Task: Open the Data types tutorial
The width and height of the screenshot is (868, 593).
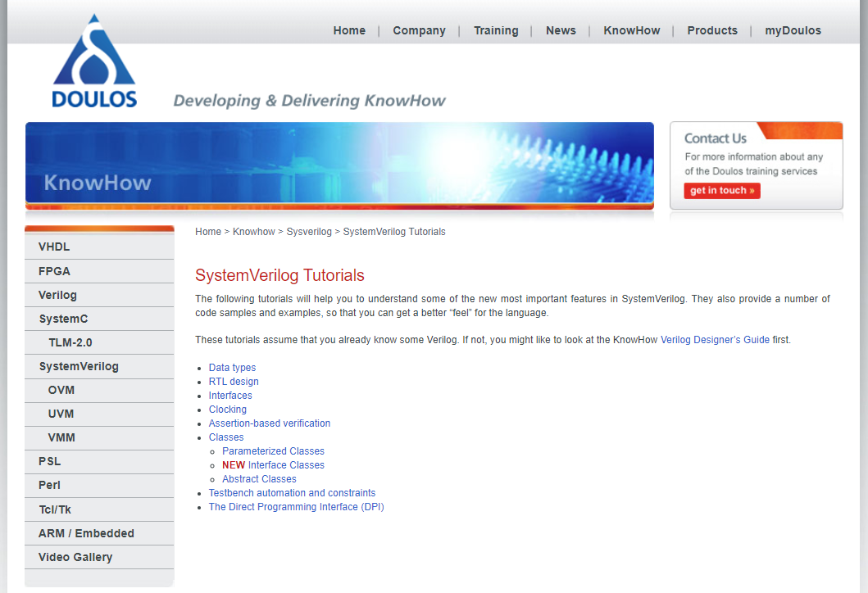Action: (232, 367)
